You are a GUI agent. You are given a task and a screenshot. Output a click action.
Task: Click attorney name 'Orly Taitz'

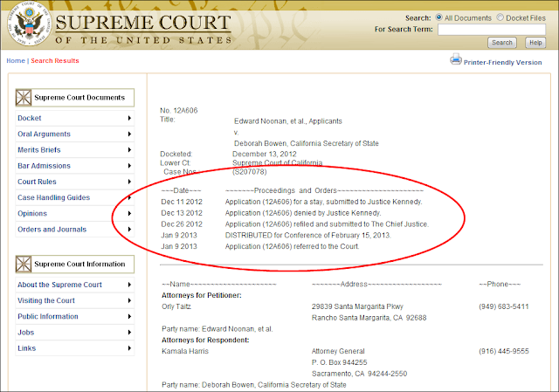[176, 306]
